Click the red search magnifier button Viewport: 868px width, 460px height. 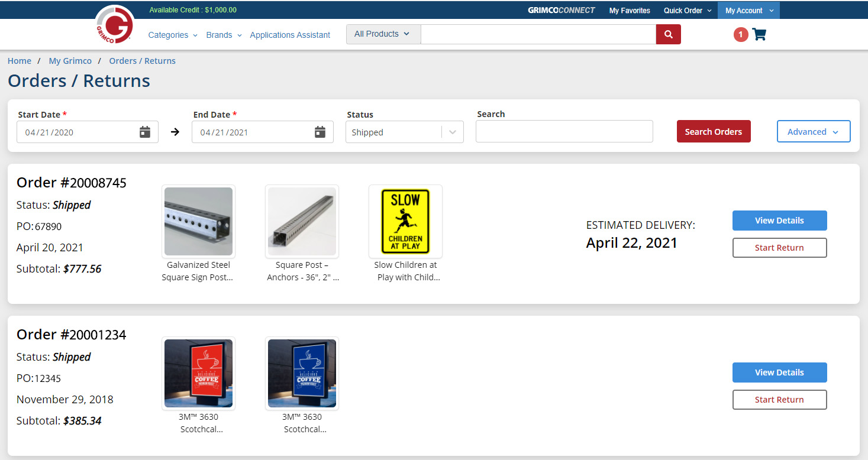pyautogui.click(x=668, y=34)
